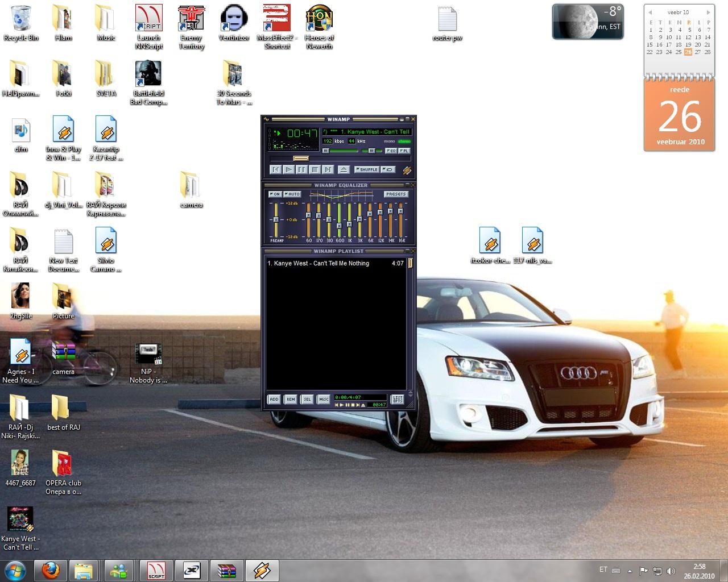The image size is (728, 582).
Task: Select Agnes - I Need You file
Action: [x=20, y=361]
